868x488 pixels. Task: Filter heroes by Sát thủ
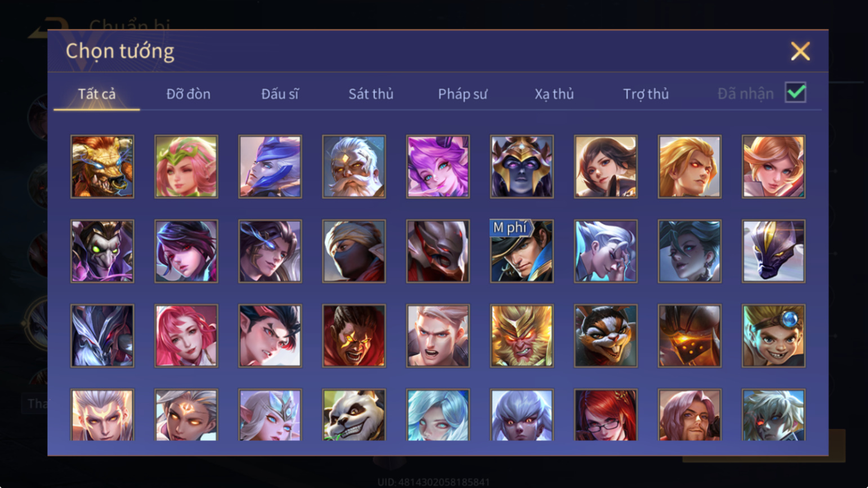pos(371,94)
